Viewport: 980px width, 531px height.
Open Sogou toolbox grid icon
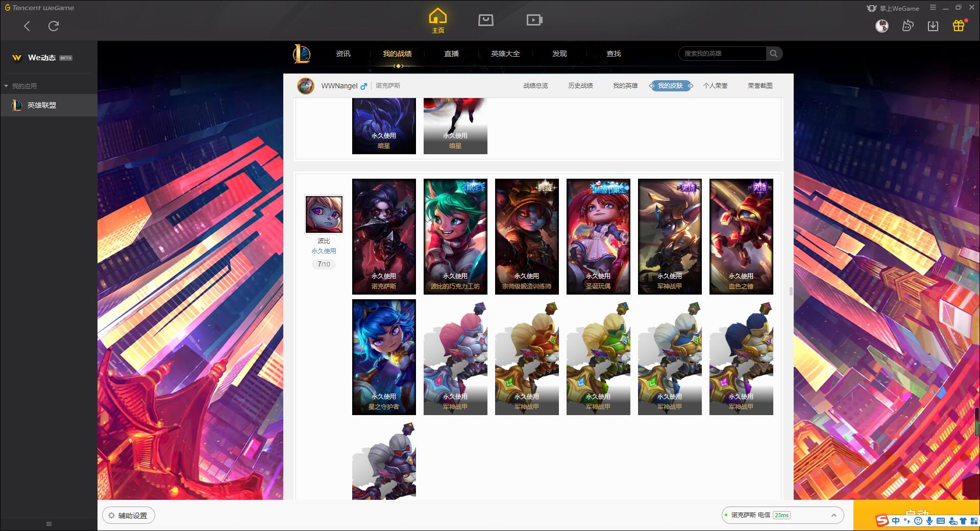[973, 521]
